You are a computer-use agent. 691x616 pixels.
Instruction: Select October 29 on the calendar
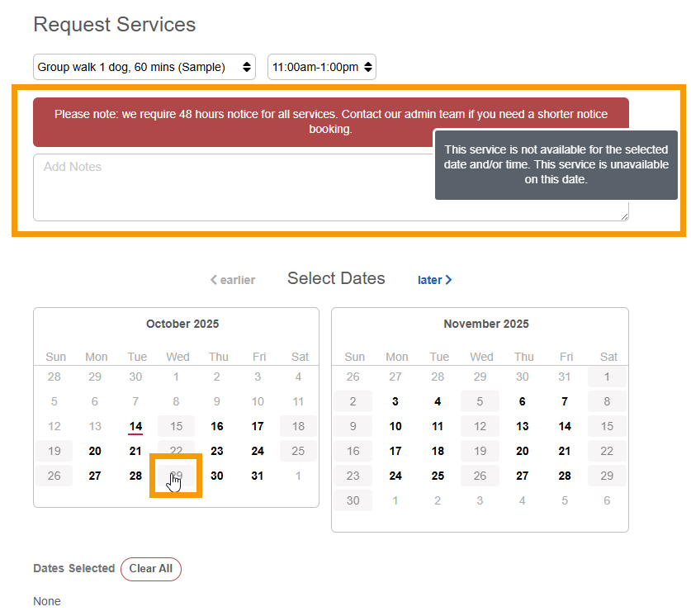coord(177,476)
